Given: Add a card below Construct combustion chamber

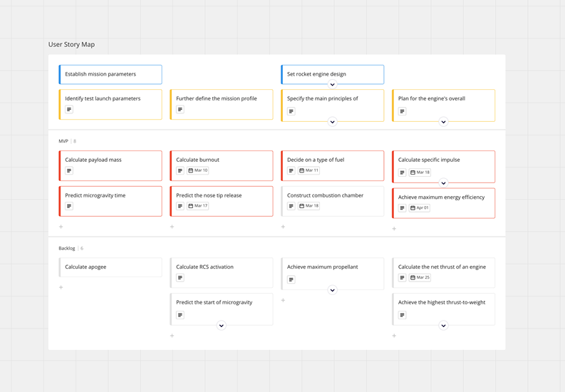Looking at the screenshot, I should [284, 227].
